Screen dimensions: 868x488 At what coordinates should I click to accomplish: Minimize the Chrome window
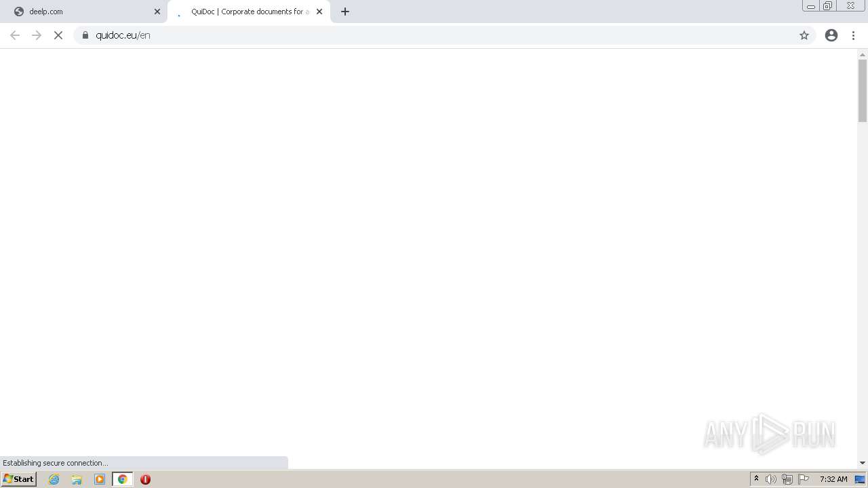(x=811, y=6)
